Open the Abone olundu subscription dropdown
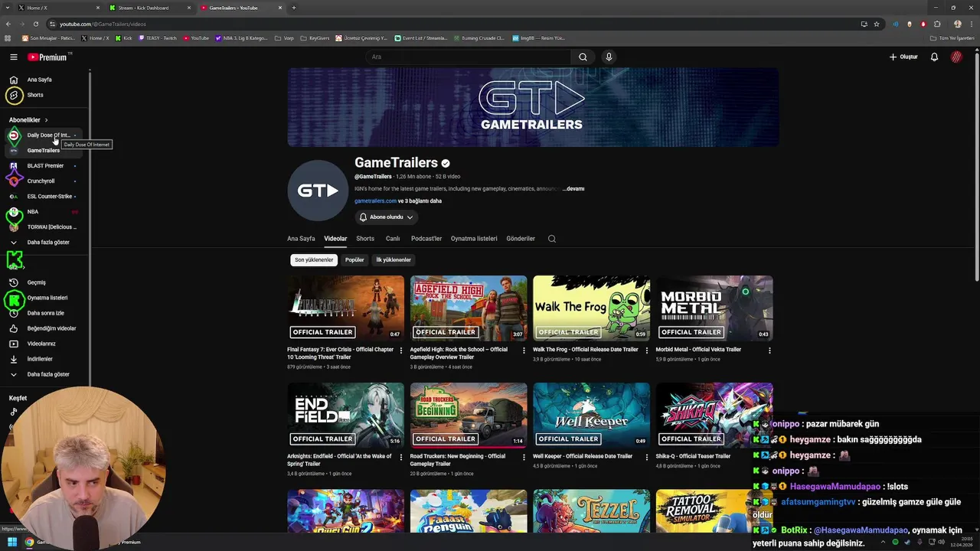The height and width of the screenshot is (551, 980). [386, 217]
